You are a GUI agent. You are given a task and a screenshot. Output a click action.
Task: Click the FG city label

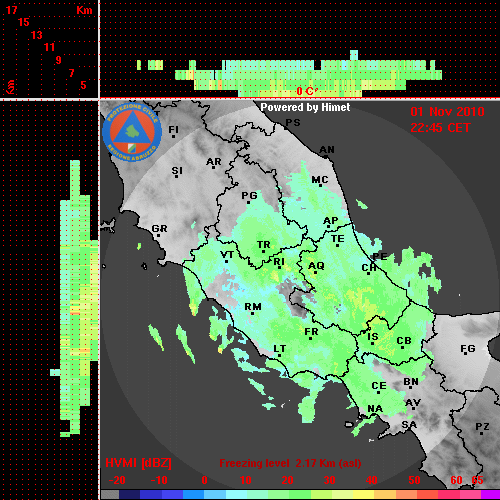[x=467, y=349]
